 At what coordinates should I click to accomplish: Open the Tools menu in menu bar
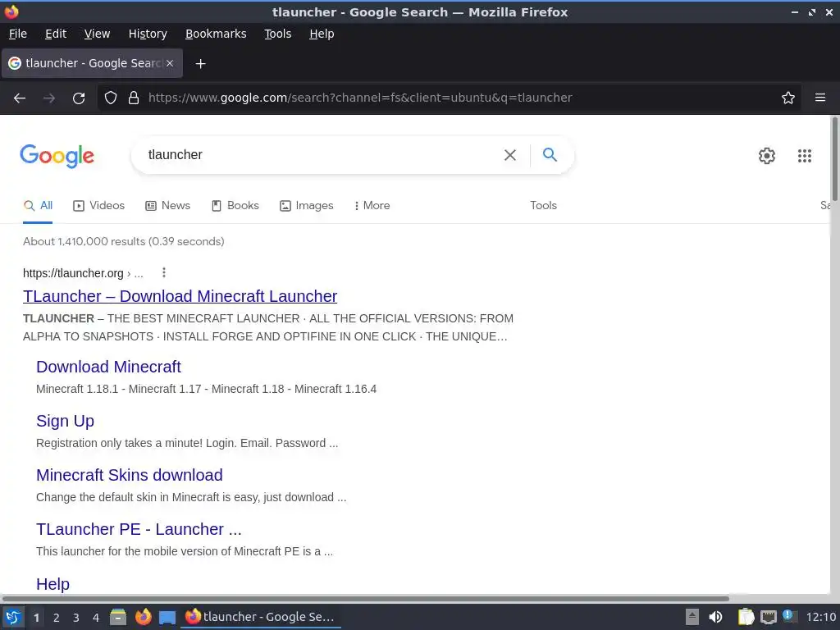point(277,34)
